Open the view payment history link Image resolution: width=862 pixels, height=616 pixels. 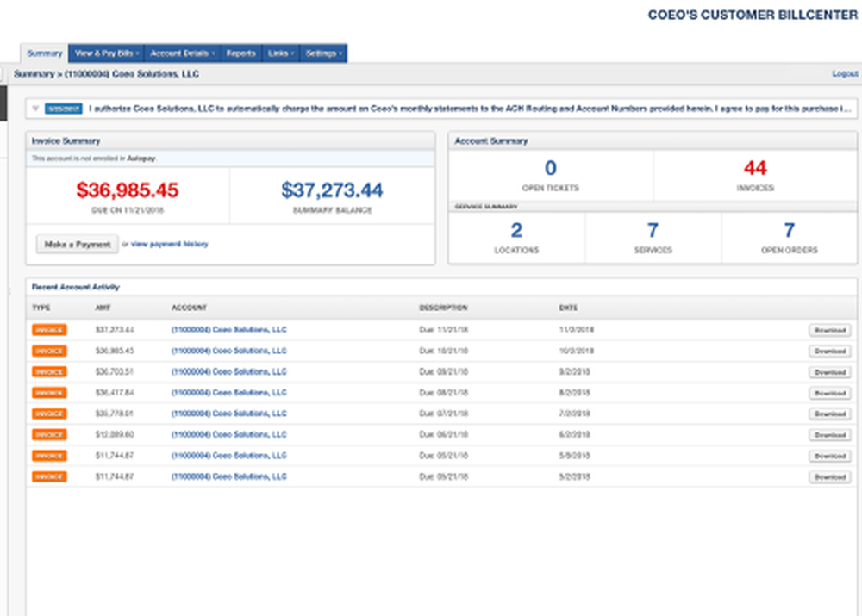tap(169, 244)
